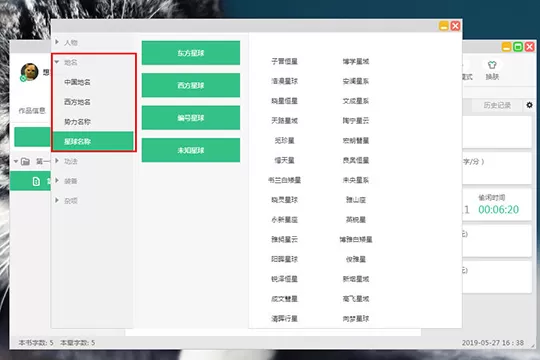Select 势力名称 in the sidebar
The height and width of the screenshot is (360, 540).
point(77,122)
